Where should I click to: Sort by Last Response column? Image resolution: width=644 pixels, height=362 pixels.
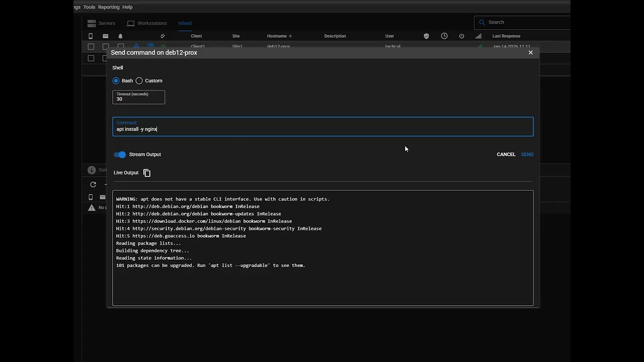pyautogui.click(x=506, y=36)
